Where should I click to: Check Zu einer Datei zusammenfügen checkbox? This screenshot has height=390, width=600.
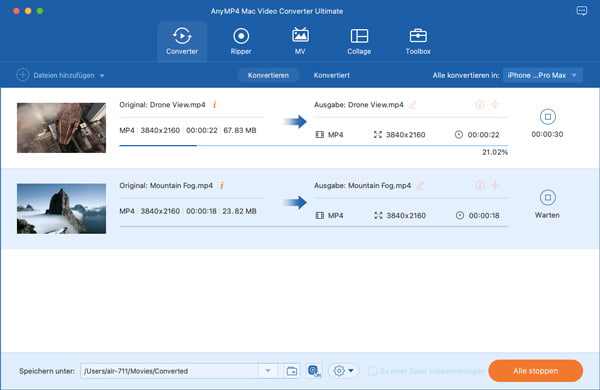click(x=372, y=371)
